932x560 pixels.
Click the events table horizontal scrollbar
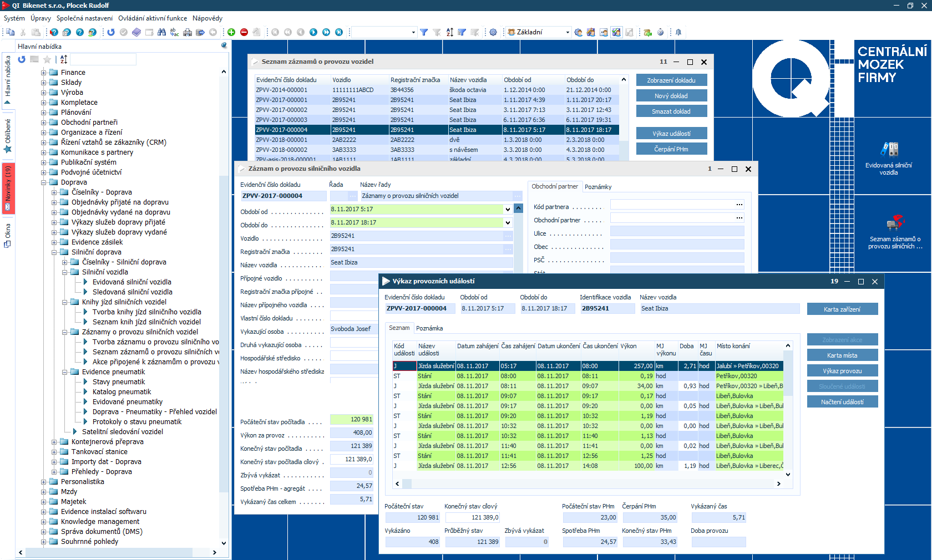[x=588, y=483]
